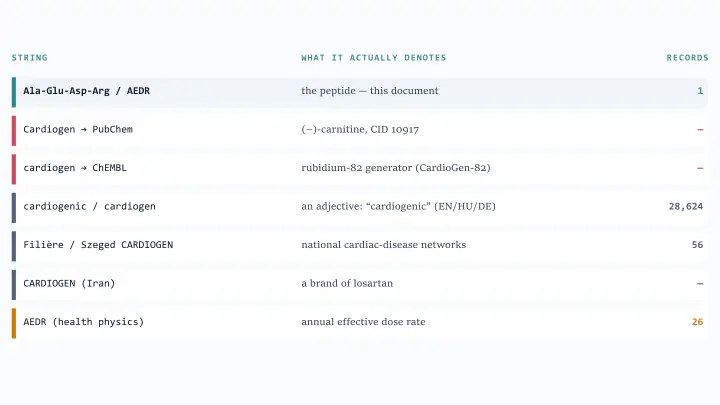Viewport: 720px width, 405px height.
Task: Click 'annual effective dose rate' description
Action: (363, 322)
